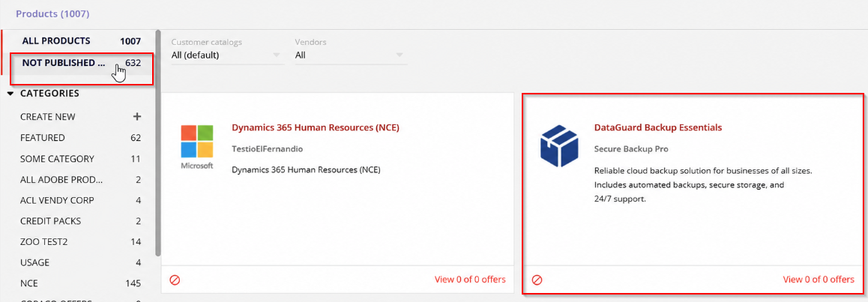Screen dimensions: 868x302
Task: Click the Microsoft logo on Dynamics card
Action: 196,148
